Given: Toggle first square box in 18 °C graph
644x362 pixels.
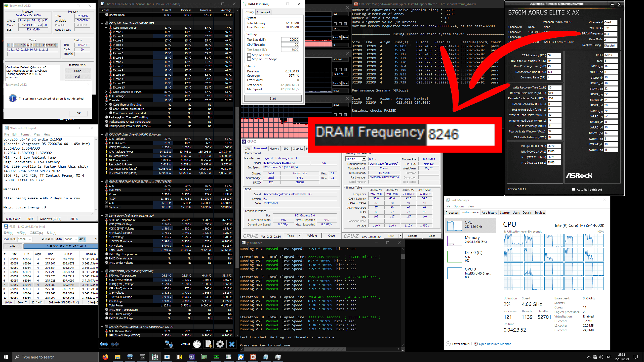Looking at the screenshot, I should [x=335, y=24].
